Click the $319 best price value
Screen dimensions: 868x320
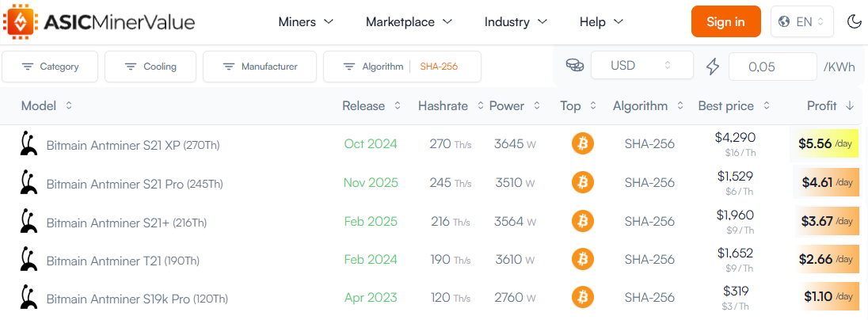[x=736, y=291]
